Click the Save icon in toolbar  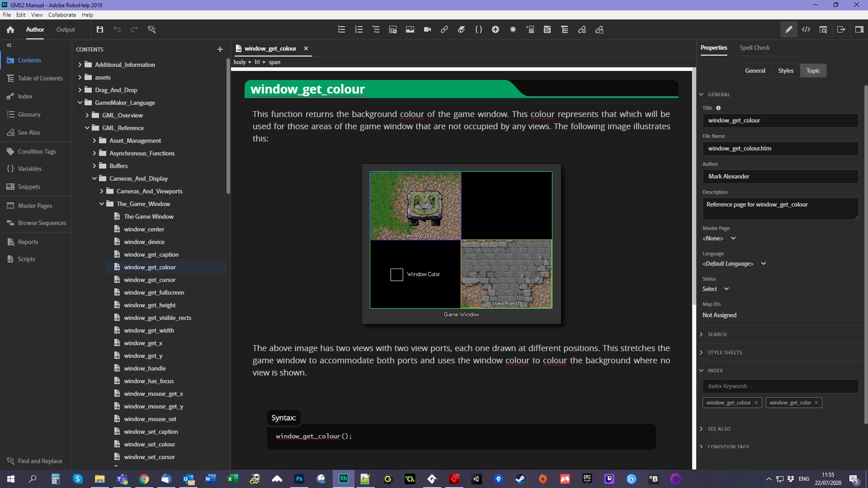click(x=100, y=29)
